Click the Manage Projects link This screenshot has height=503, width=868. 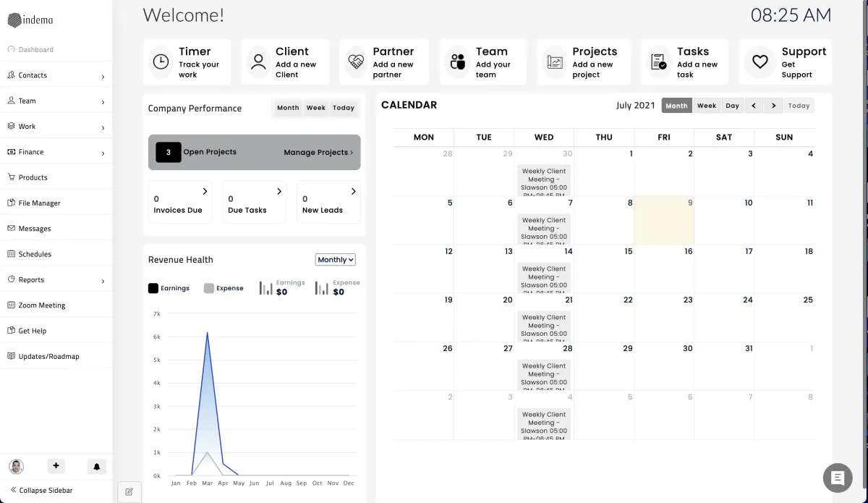click(318, 153)
